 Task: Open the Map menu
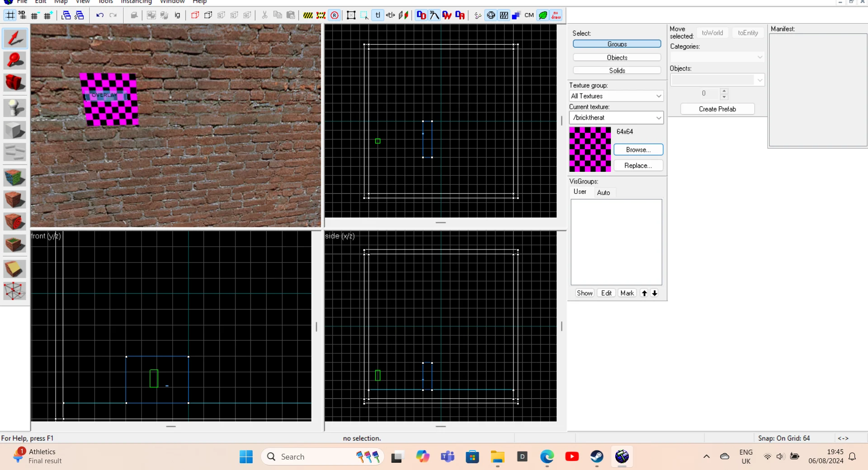(x=61, y=2)
